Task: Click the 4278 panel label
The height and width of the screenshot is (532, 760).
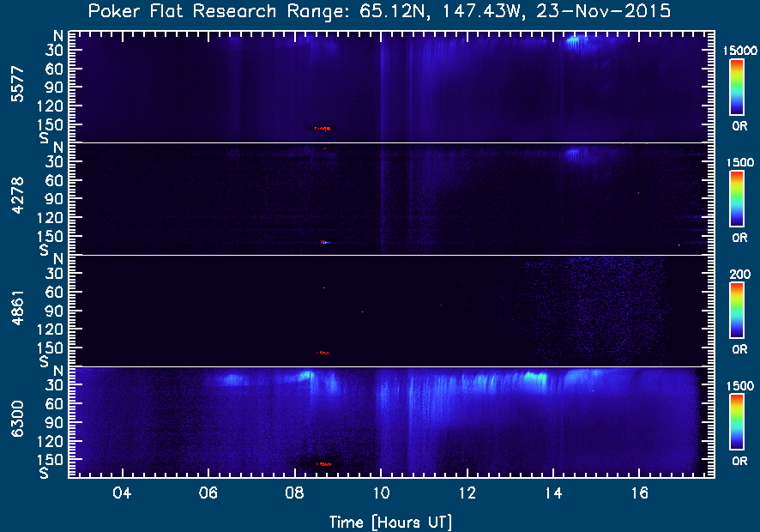Action: [17, 196]
